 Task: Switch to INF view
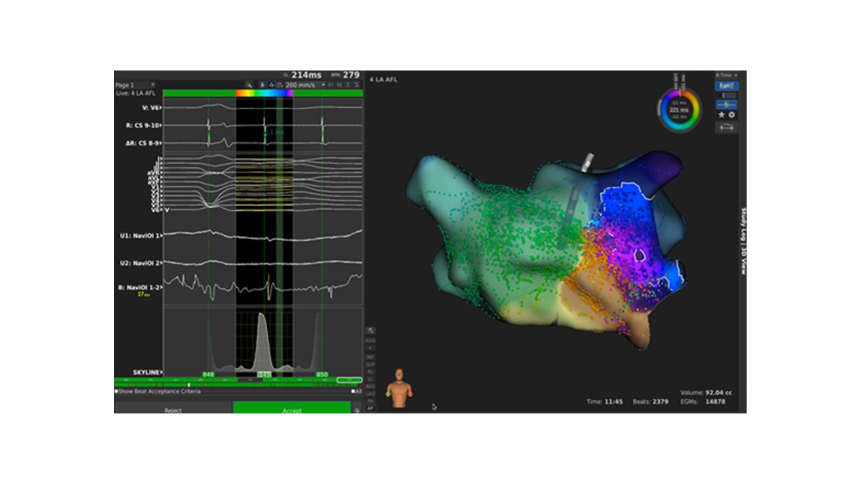point(371,357)
